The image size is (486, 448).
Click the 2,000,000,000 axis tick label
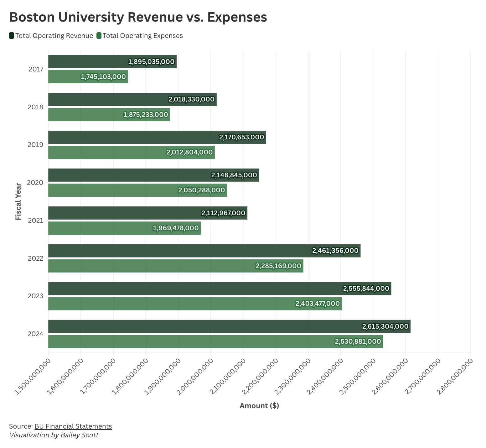coord(195,376)
